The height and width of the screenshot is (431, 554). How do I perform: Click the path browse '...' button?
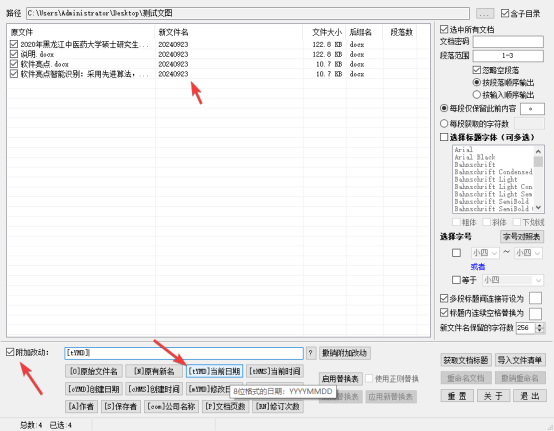pyautogui.click(x=484, y=14)
